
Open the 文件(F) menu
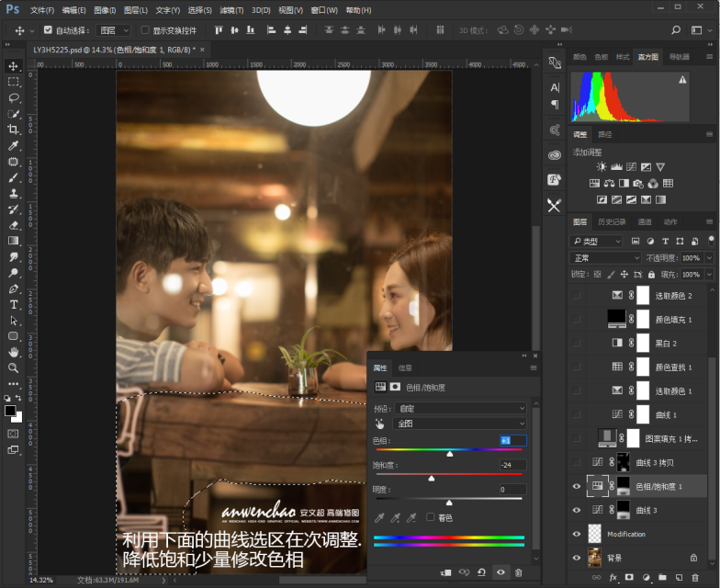[x=42, y=10]
